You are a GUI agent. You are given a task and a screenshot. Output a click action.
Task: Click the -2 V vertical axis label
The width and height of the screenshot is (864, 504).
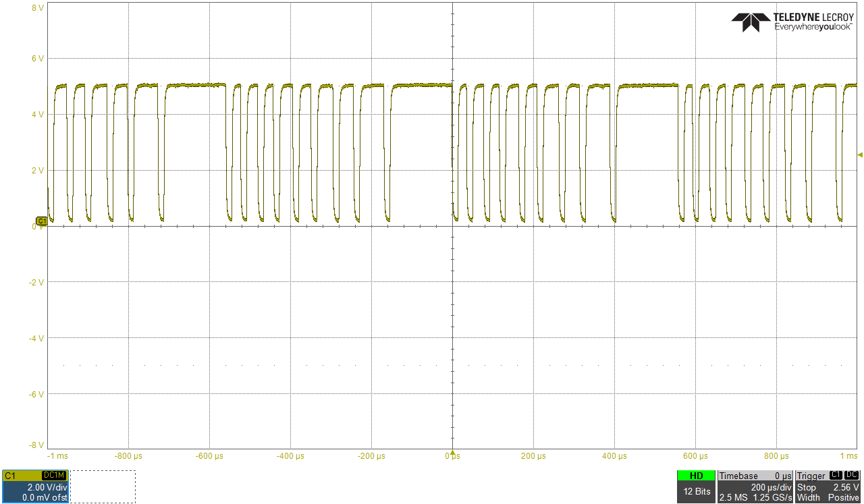tap(36, 282)
